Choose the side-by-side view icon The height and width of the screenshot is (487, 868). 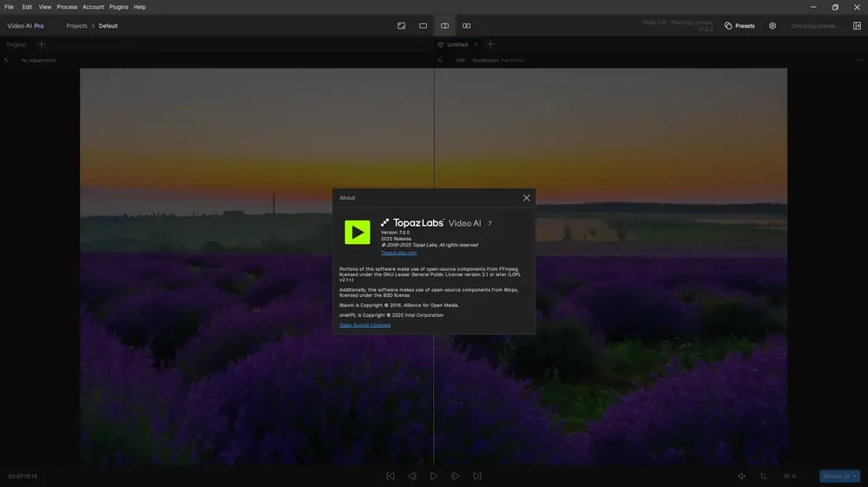[467, 25]
